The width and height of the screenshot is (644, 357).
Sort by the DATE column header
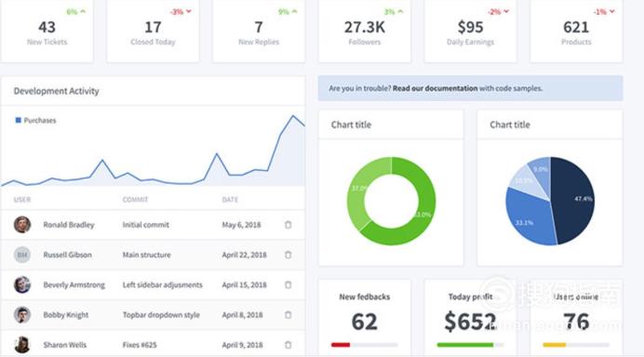(x=230, y=200)
